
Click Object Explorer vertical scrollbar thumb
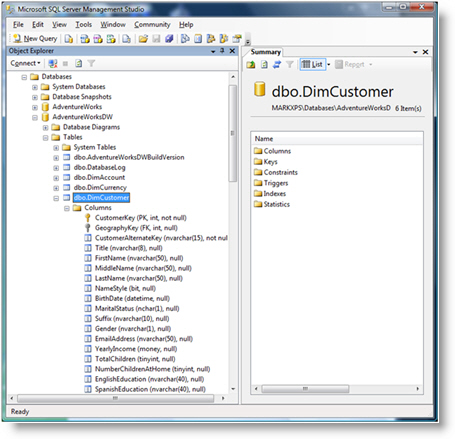pos(233,133)
